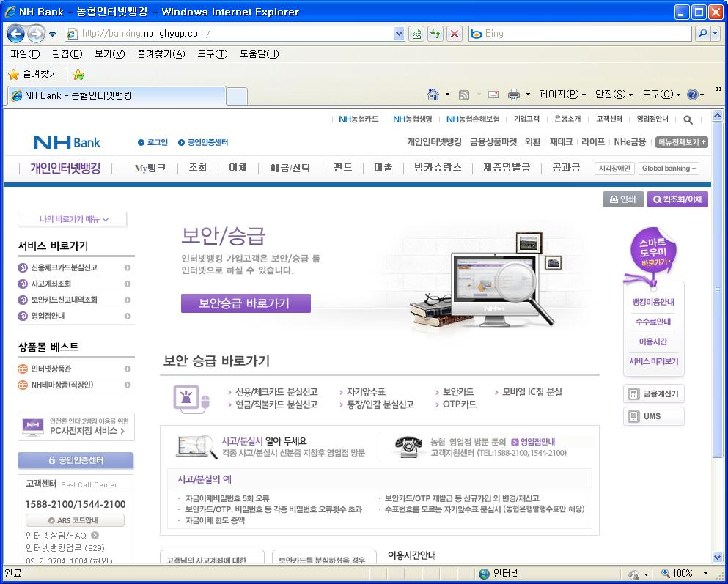Click the arrow icon next to 인터넷상담/FAQ

95,535
